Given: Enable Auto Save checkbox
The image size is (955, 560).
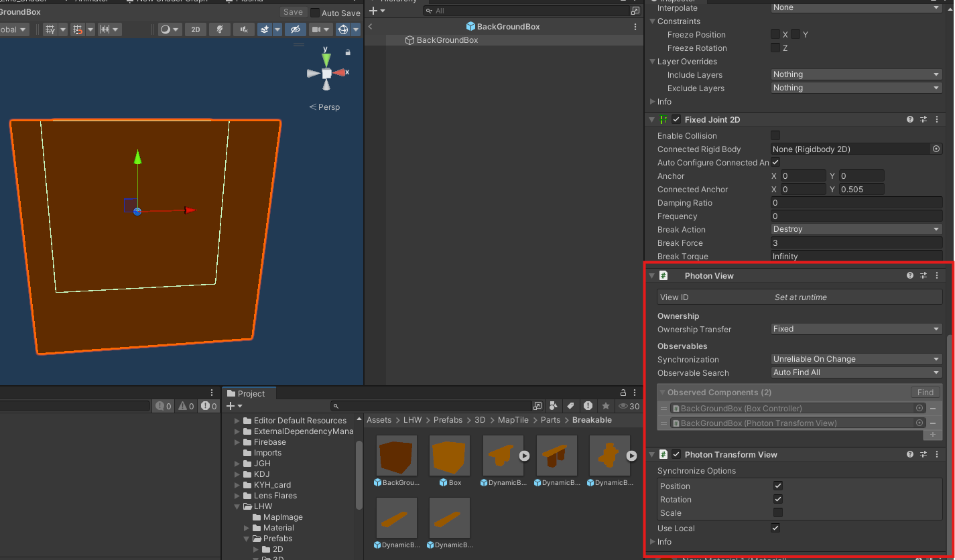Looking at the screenshot, I should point(315,13).
